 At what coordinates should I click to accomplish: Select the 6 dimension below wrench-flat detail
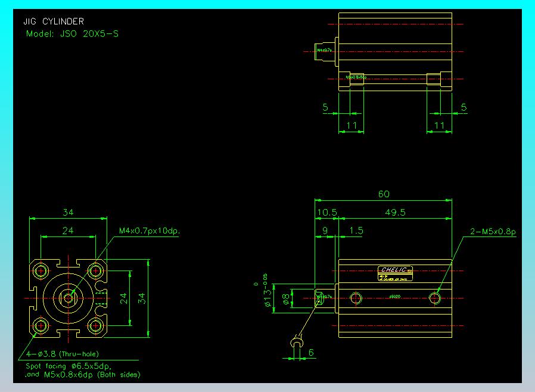[311, 353]
